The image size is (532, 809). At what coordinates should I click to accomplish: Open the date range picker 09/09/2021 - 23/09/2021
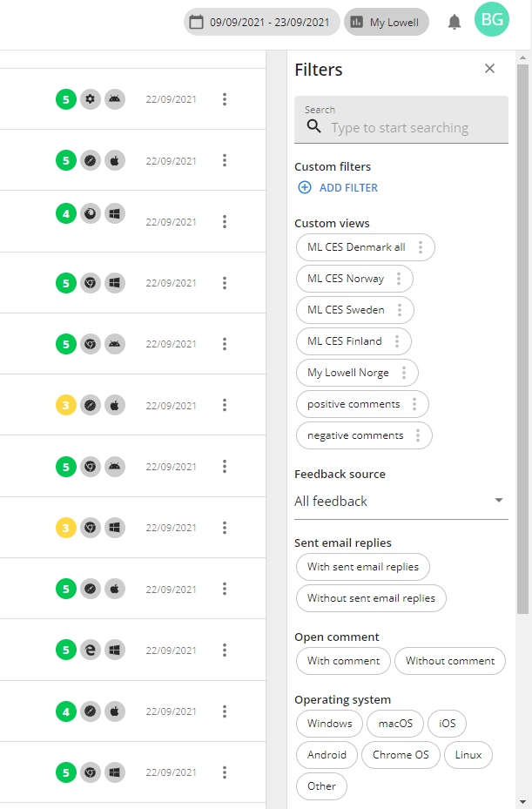click(261, 23)
